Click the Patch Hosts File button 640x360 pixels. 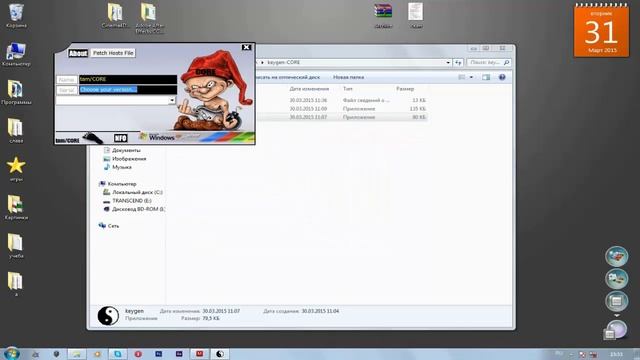coord(113,53)
